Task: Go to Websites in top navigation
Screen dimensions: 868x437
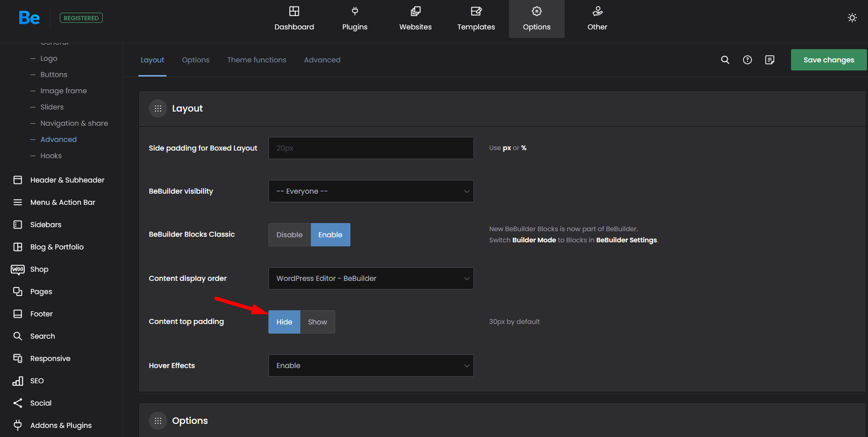Action: click(x=415, y=19)
